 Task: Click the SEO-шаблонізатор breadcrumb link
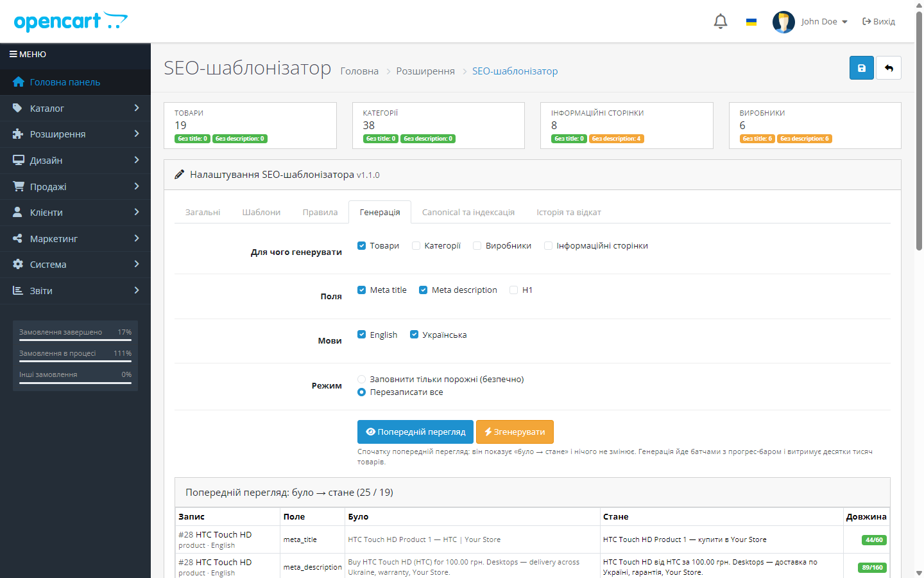[x=515, y=71]
